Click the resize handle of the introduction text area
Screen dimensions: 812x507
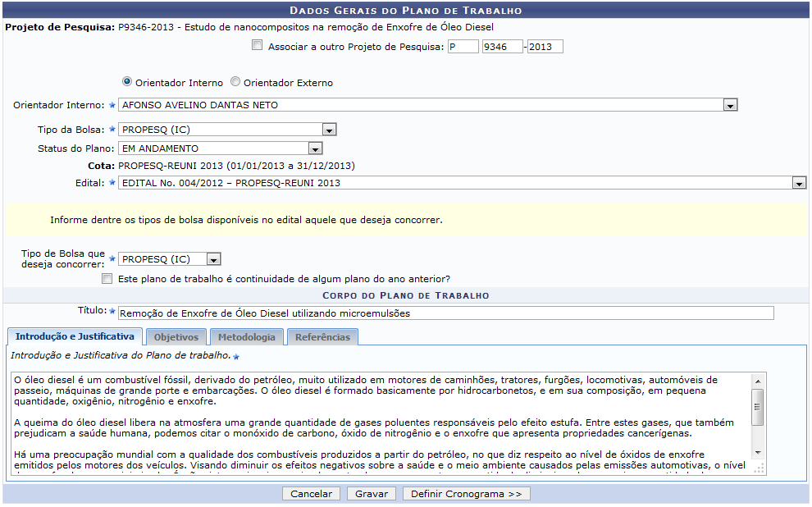[759, 468]
